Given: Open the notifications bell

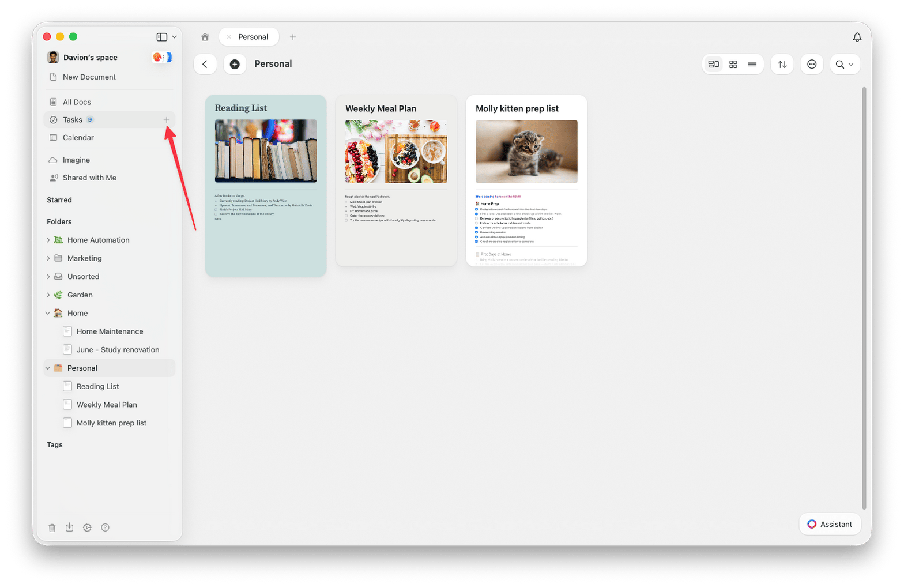Looking at the screenshot, I should click(857, 37).
